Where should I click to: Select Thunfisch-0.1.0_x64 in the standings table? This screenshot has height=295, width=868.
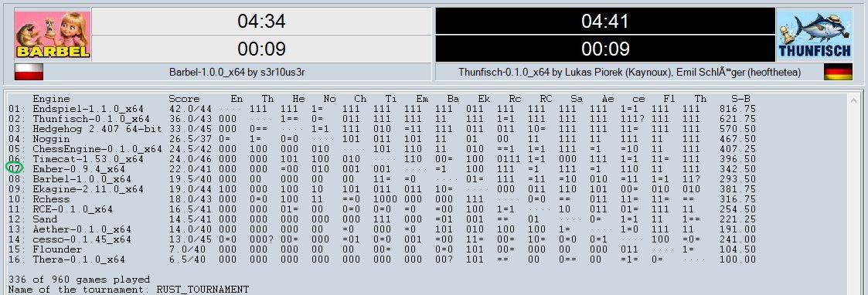click(x=91, y=119)
